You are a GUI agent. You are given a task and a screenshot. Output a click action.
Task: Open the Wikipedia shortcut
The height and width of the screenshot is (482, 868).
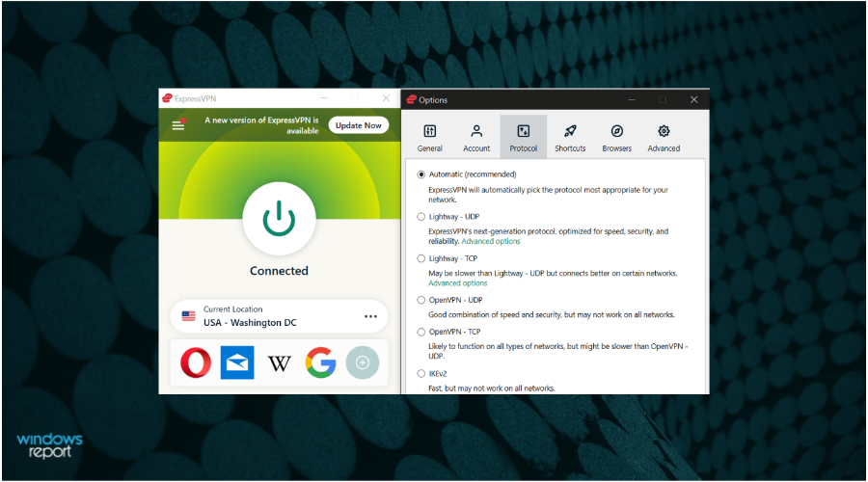point(279,363)
